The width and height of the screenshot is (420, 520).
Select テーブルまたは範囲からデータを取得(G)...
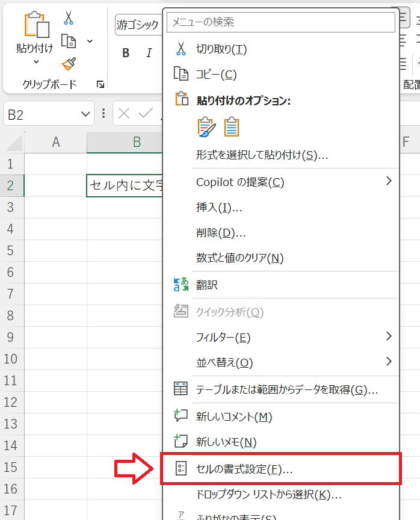281,389
